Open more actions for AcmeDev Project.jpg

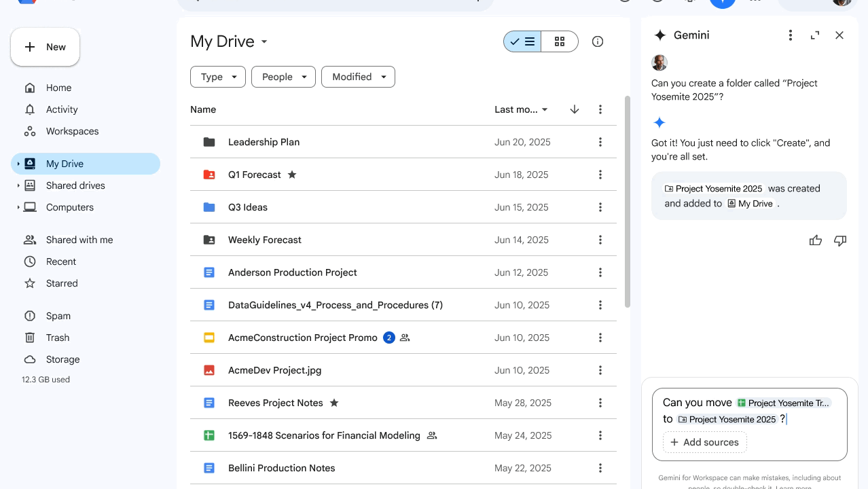(600, 370)
